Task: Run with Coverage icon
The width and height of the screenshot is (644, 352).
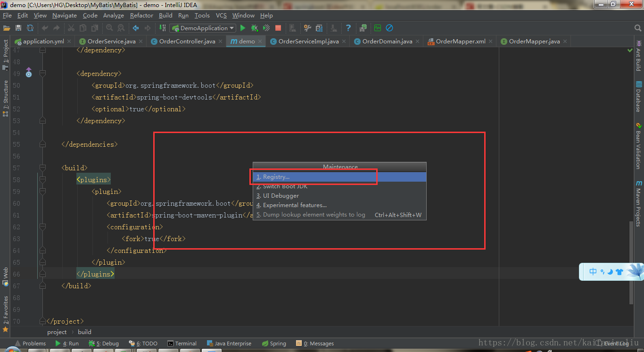Action: click(x=266, y=28)
